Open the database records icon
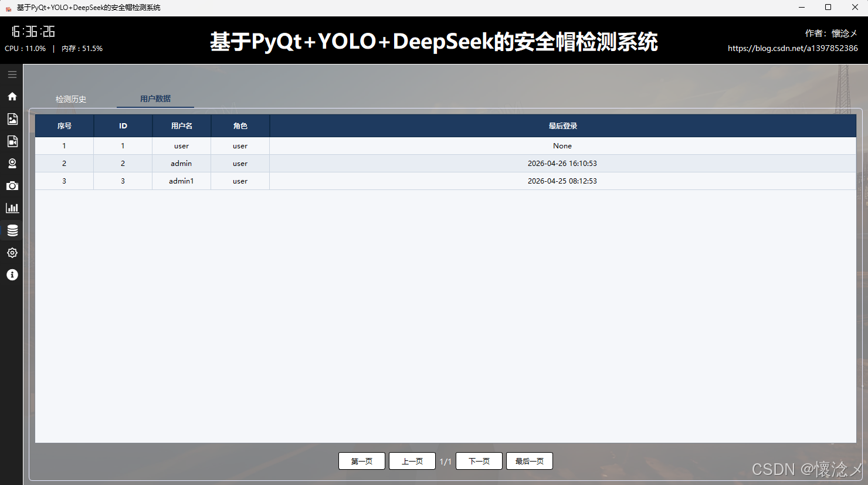 [x=12, y=230]
